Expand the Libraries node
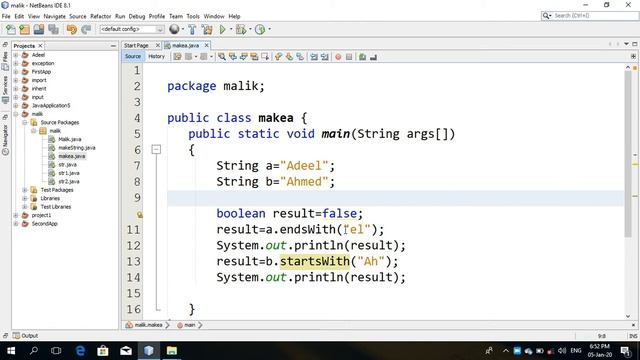 coord(24,198)
